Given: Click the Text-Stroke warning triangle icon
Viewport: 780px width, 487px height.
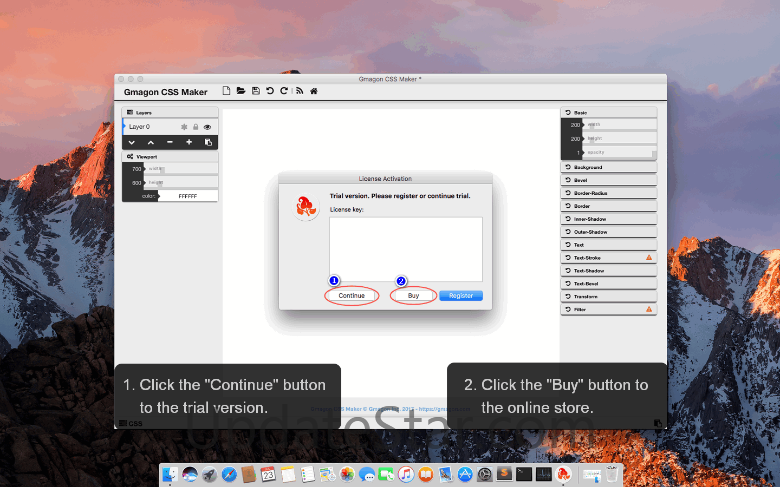Looking at the screenshot, I should pyautogui.click(x=649, y=257).
